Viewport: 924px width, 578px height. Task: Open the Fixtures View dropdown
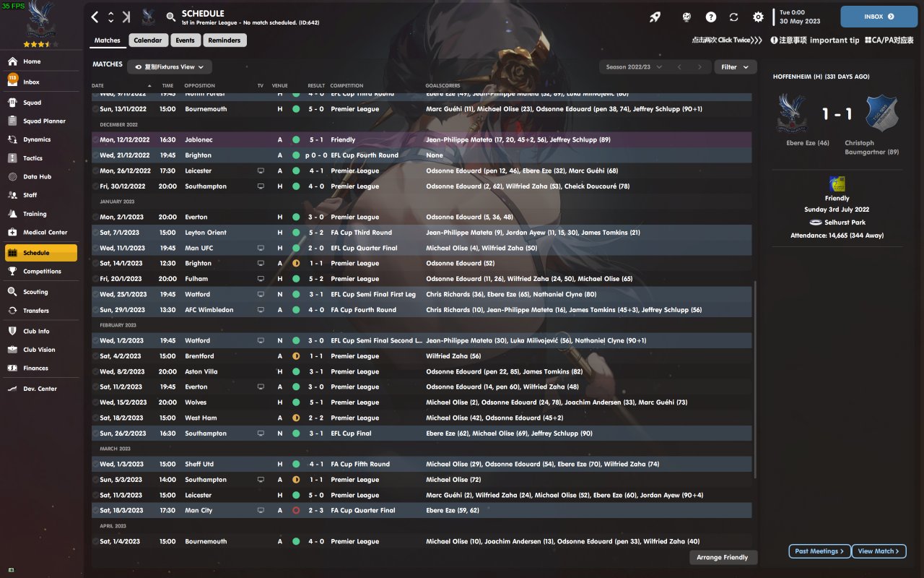click(x=170, y=67)
